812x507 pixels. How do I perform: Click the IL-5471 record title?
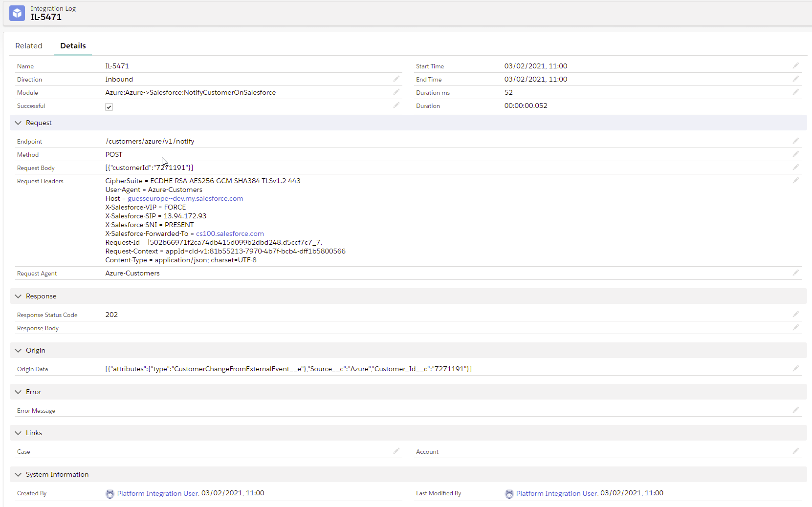tap(46, 17)
